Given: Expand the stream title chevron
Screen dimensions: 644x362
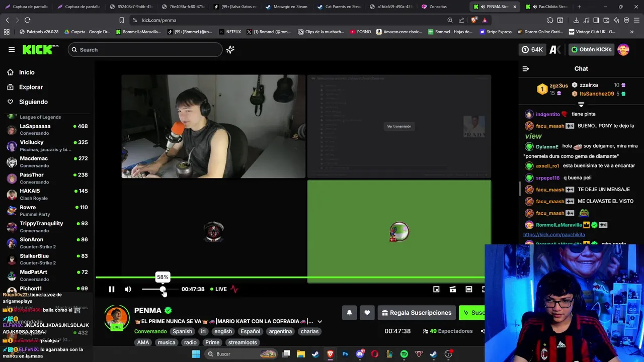Looking at the screenshot, I should click(319, 321).
